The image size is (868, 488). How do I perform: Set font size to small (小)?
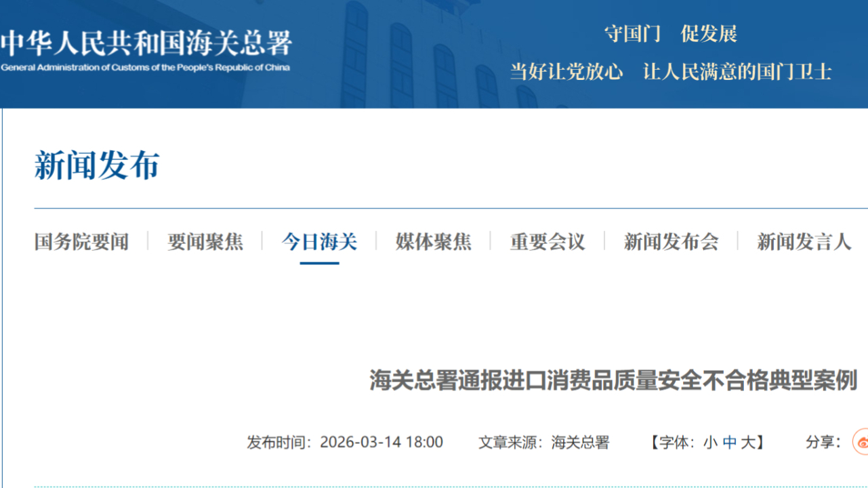tap(710, 443)
